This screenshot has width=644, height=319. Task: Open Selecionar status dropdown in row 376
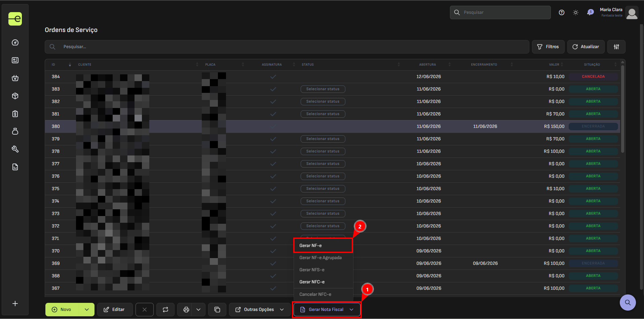(x=323, y=176)
